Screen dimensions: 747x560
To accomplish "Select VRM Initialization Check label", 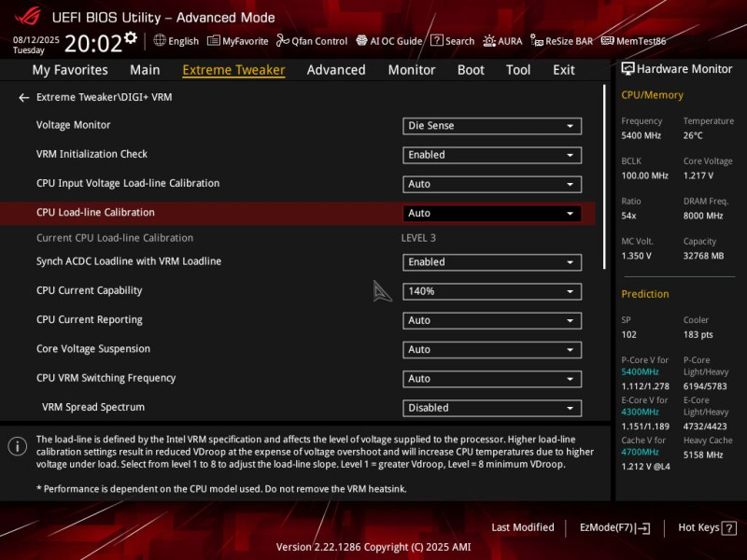I will tap(92, 154).
